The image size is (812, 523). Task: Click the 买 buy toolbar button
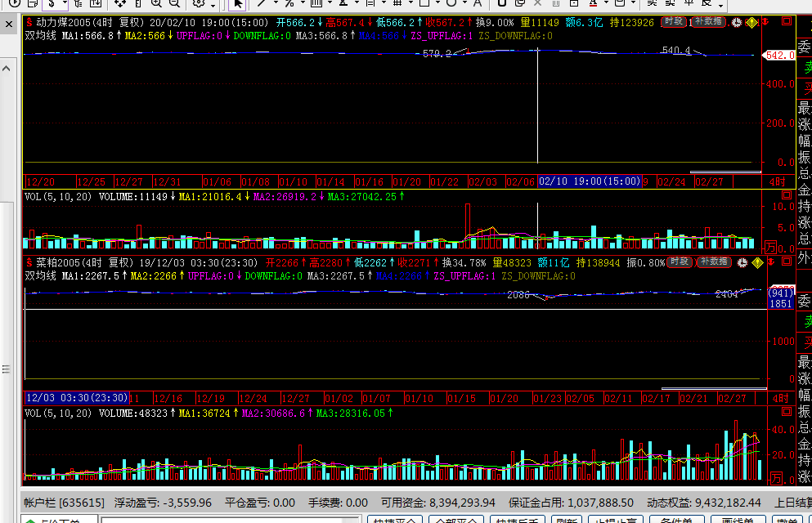652,2
